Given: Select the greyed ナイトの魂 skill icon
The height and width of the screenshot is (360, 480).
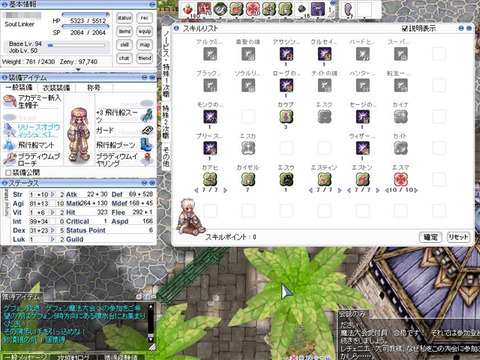Looking at the screenshot, I should pyautogui.click(x=324, y=85).
